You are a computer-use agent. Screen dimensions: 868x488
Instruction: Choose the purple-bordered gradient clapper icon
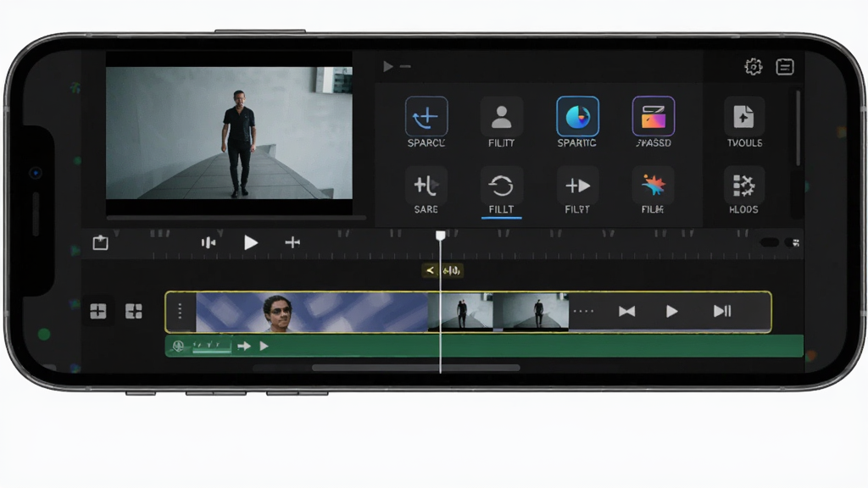[654, 116]
